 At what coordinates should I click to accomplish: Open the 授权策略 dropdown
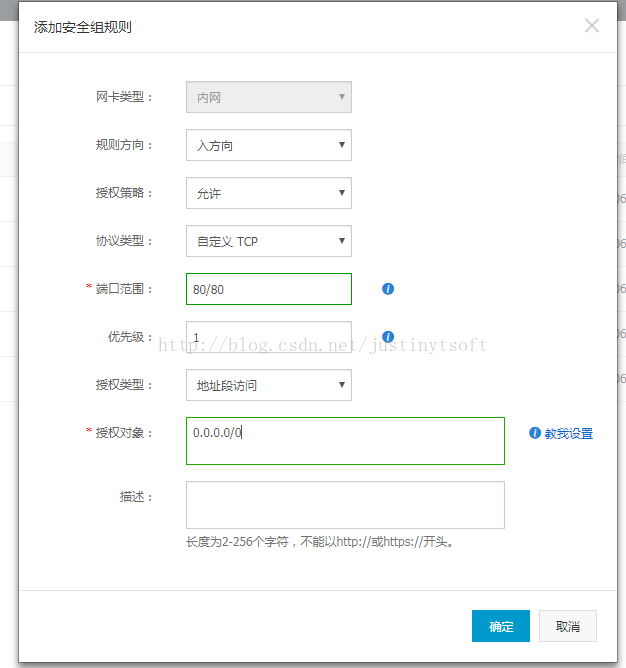tap(268, 193)
